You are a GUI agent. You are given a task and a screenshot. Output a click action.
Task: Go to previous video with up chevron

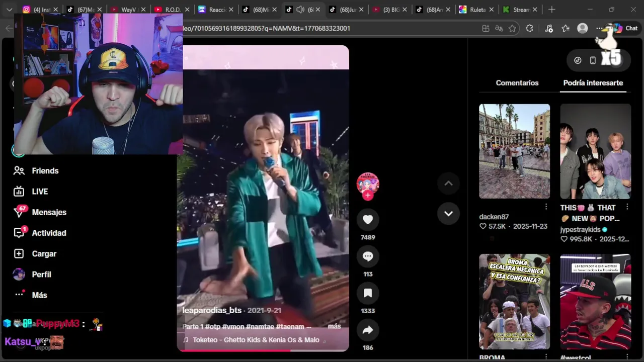click(x=448, y=184)
